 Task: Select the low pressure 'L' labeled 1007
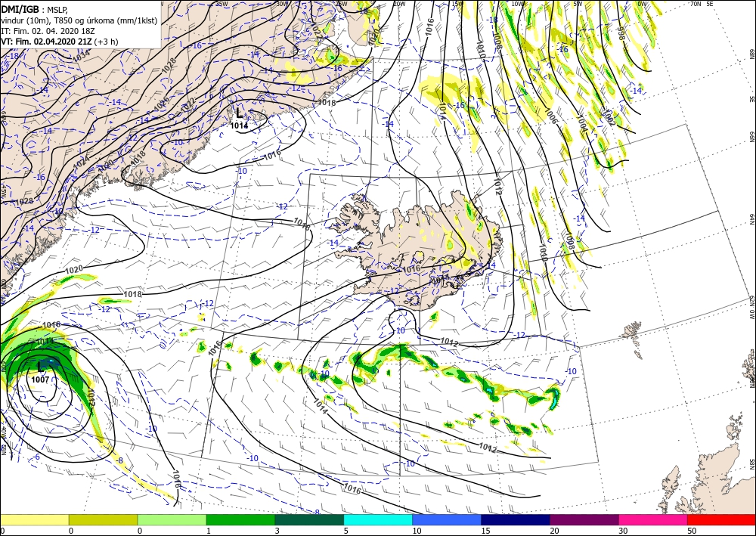pyautogui.click(x=41, y=367)
